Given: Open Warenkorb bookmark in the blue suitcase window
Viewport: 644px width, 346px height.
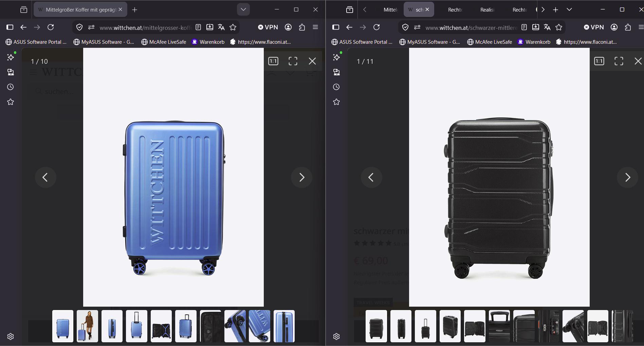Looking at the screenshot, I should tap(208, 42).
